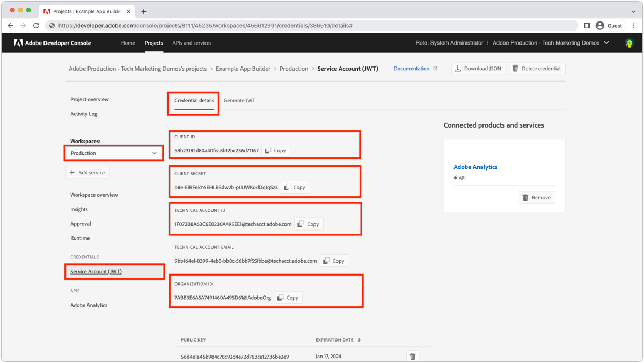Viewport: 644px width, 363px height.
Task: Open the Guest account profile menu
Action: coord(610,25)
